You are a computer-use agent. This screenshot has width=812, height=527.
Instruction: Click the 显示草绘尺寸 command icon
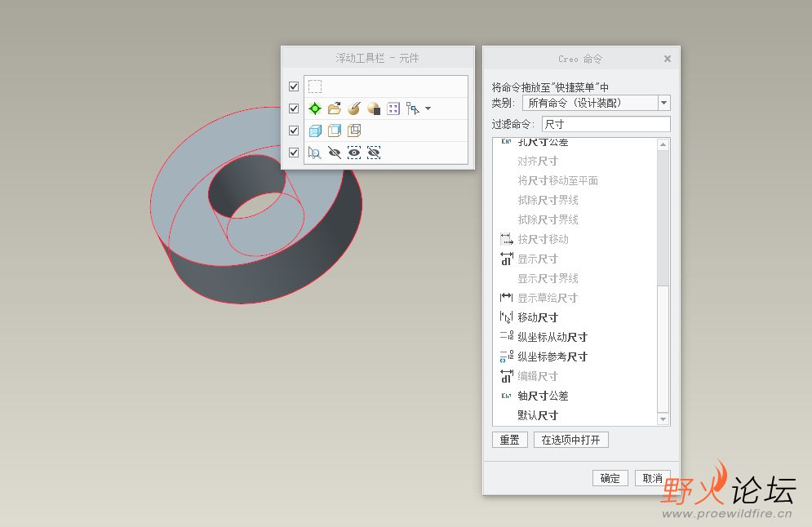click(507, 298)
